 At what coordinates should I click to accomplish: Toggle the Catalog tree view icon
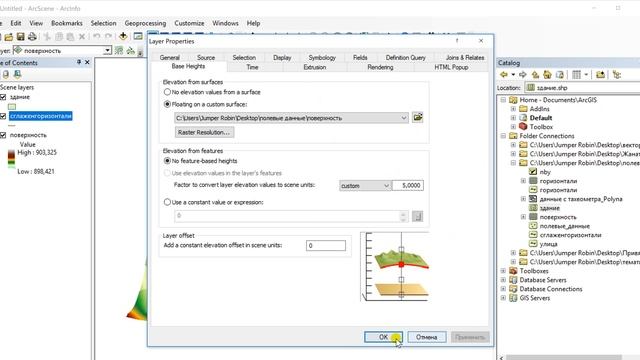[617, 74]
